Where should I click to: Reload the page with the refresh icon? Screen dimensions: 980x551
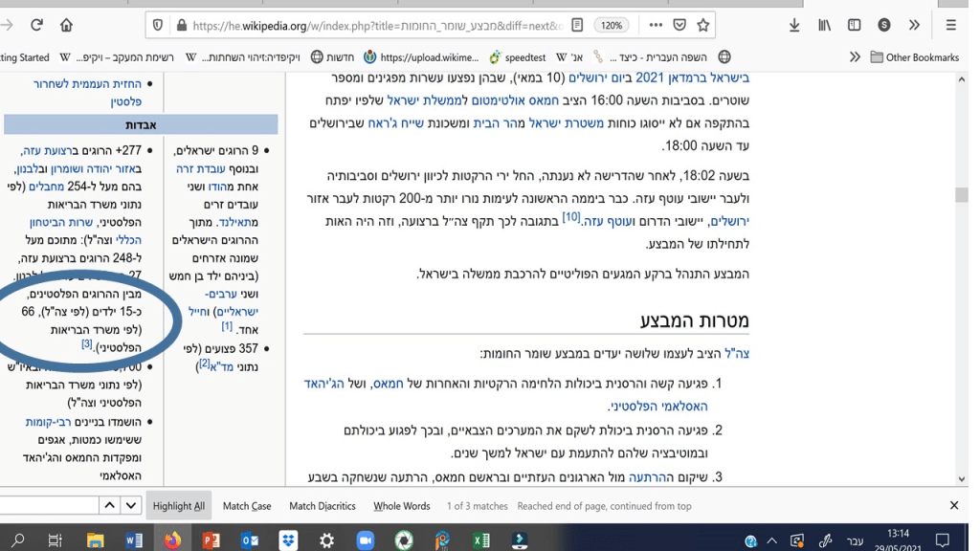coord(36,26)
